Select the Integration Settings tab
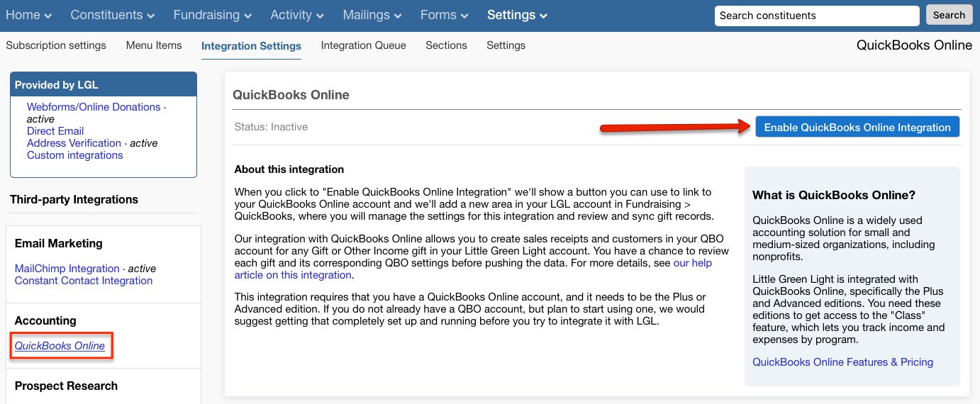The image size is (980, 404). pos(251,46)
